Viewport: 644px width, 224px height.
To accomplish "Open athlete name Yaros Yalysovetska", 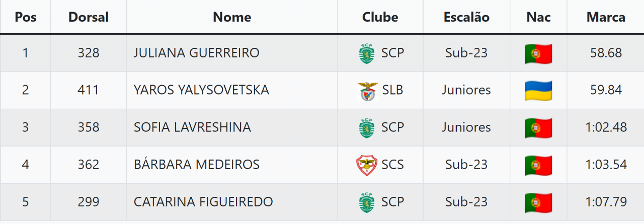I will 201,90.
